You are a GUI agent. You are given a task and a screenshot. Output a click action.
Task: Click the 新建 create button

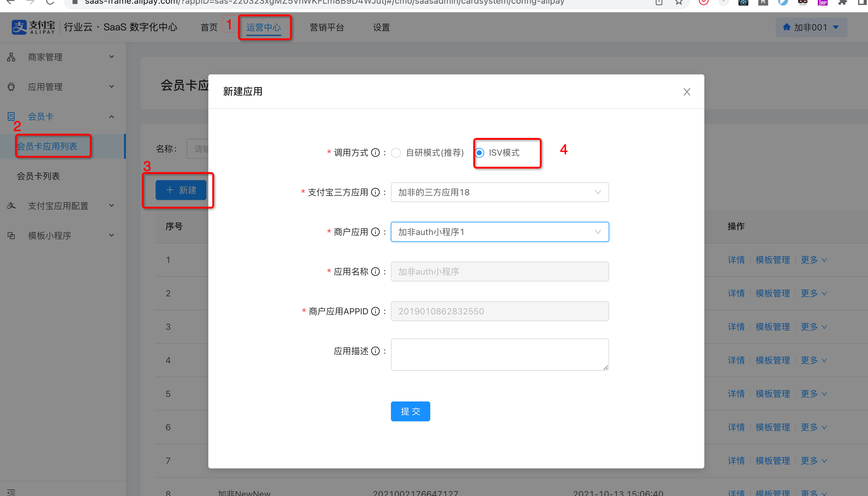click(x=181, y=190)
